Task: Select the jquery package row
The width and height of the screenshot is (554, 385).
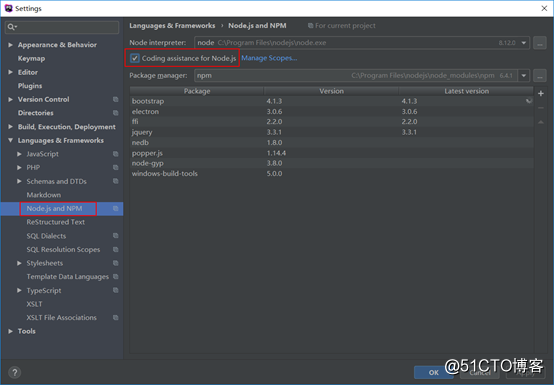Action: click(331, 132)
